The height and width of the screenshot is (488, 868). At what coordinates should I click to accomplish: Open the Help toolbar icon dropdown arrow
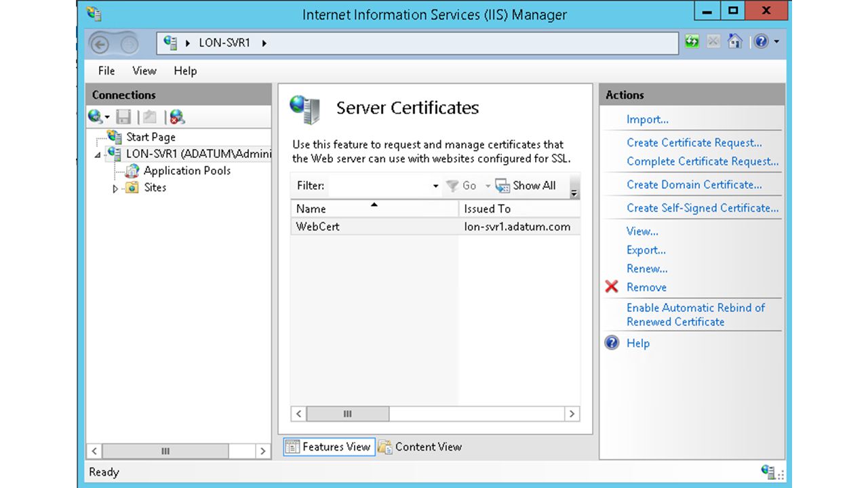coord(776,42)
